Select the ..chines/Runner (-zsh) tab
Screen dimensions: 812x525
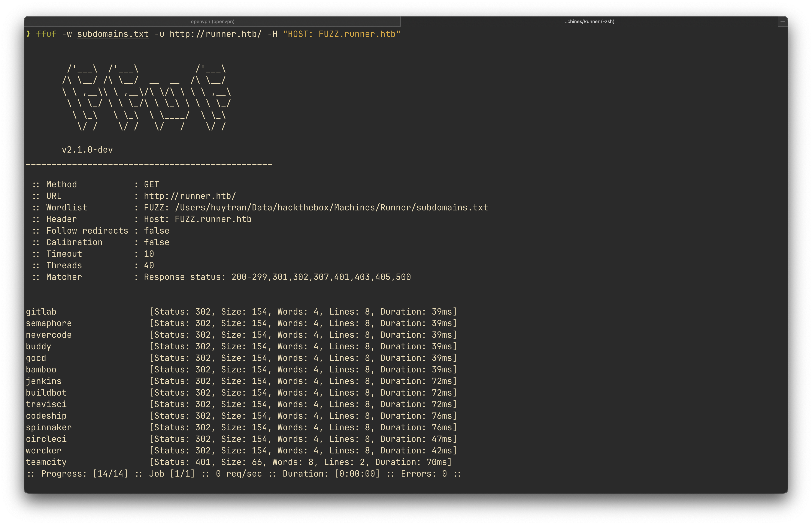pos(589,21)
